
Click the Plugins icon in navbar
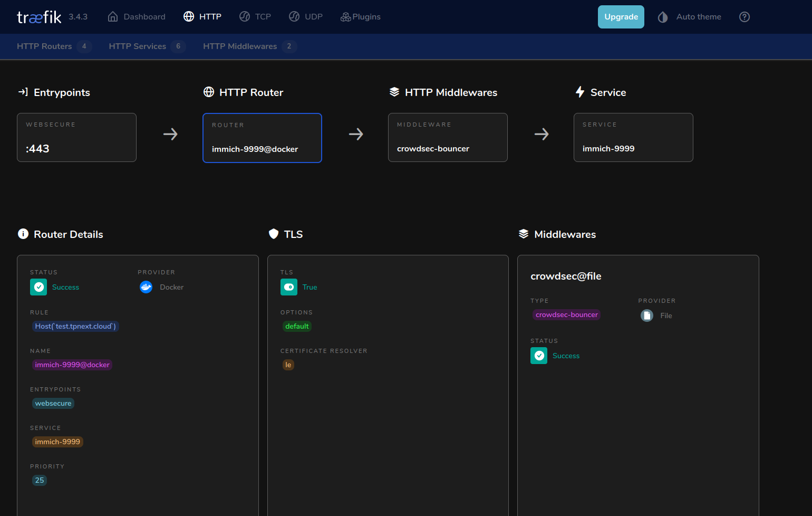pos(346,17)
